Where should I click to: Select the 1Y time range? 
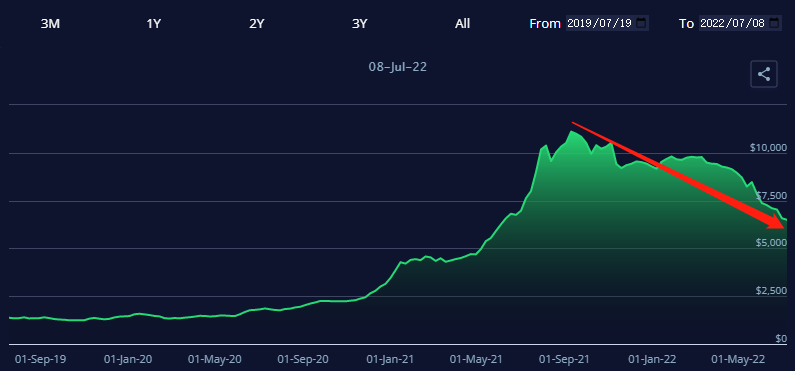(x=154, y=24)
